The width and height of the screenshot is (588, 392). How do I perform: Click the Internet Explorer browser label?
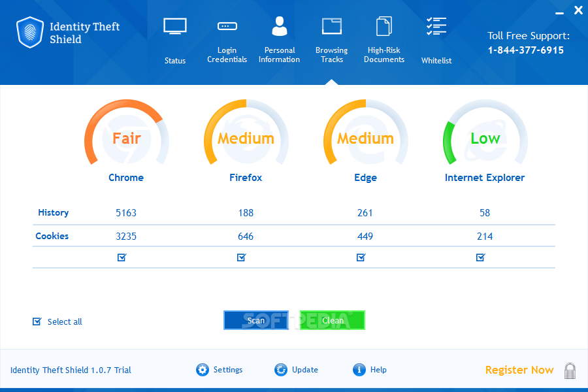coord(485,178)
